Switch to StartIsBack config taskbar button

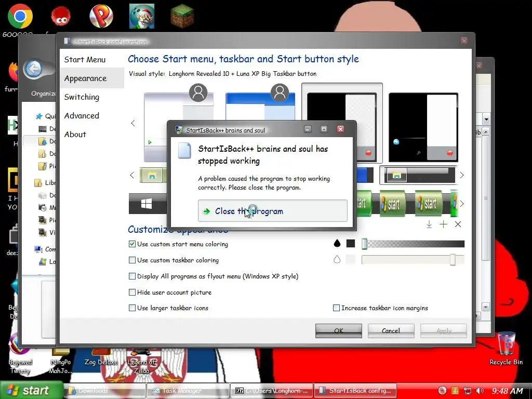355,391
